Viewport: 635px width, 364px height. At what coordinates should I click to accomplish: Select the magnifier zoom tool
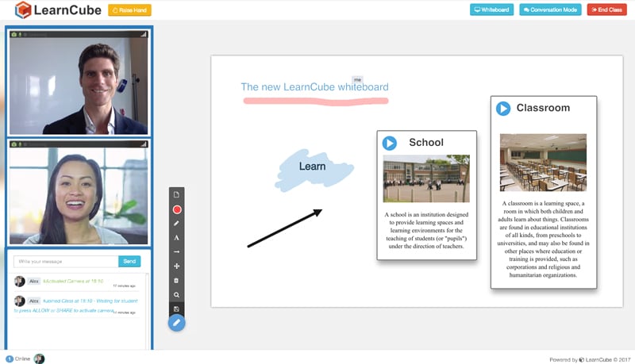click(x=176, y=295)
